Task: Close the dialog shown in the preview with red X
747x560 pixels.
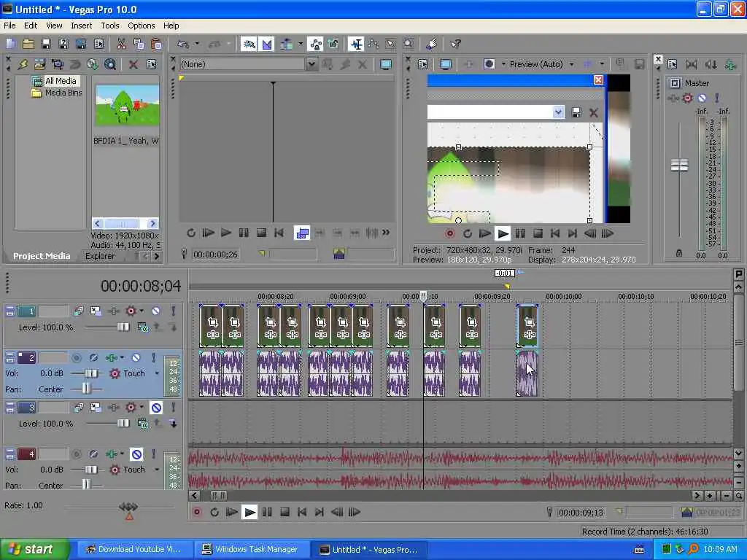Action: (x=598, y=79)
